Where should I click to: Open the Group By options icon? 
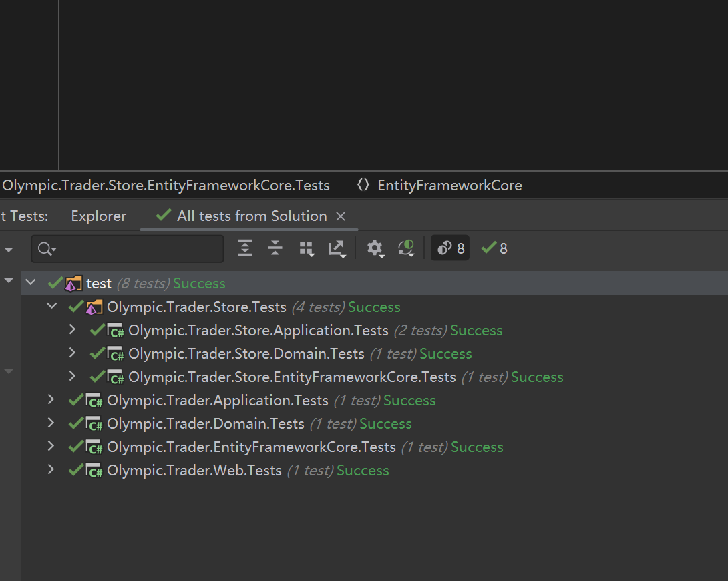[x=307, y=249]
